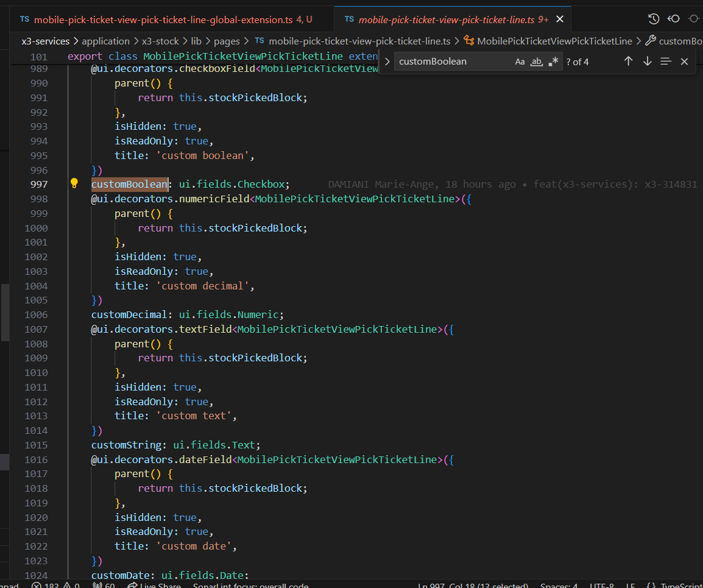
Task: Click line number 1015 in gutter
Action: [36, 445]
